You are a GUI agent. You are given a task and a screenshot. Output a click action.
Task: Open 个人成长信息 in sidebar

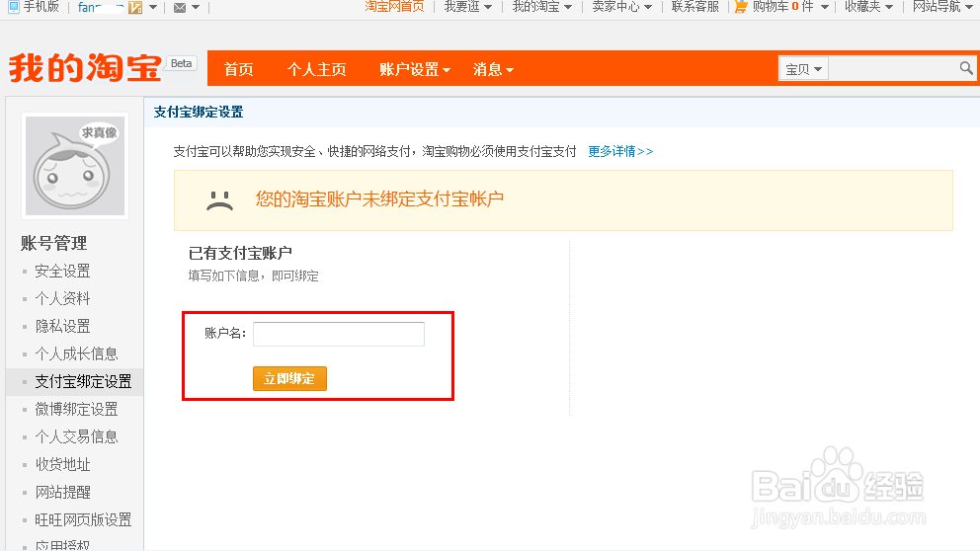[x=76, y=354]
